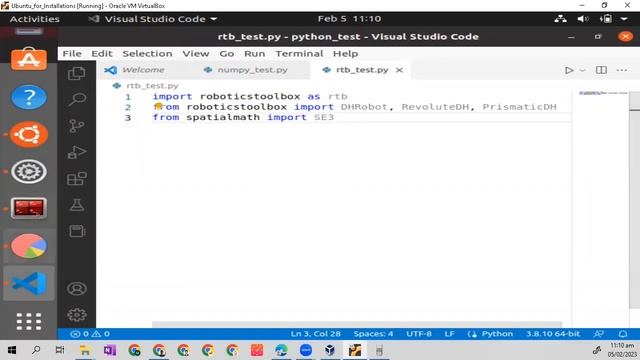Open the Windows Start menu
Screen dimensions: 640x360
click(12, 350)
